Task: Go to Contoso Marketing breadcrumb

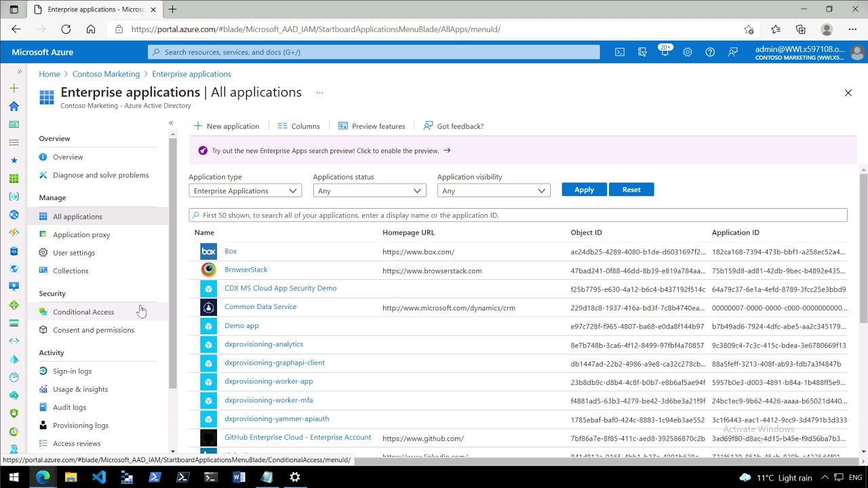Action: [106, 74]
